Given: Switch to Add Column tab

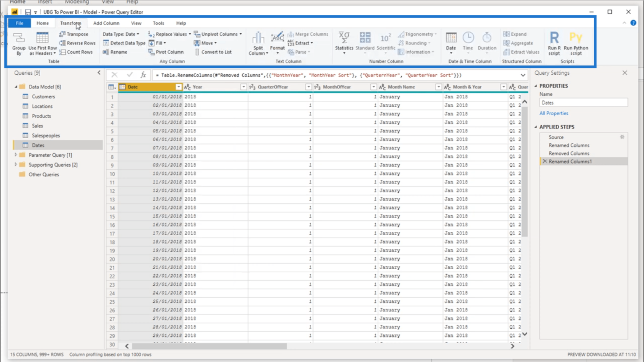Looking at the screenshot, I should [106, 23].
